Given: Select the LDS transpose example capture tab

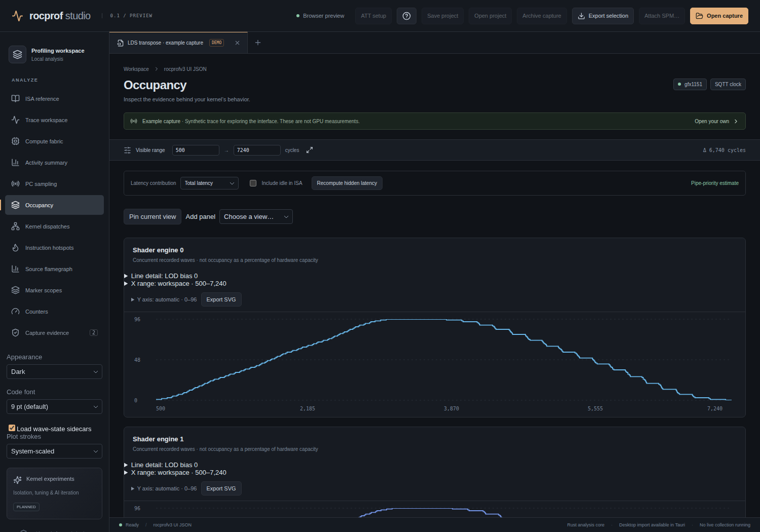Looking at the screenshot, I should [x=178, y=43].
